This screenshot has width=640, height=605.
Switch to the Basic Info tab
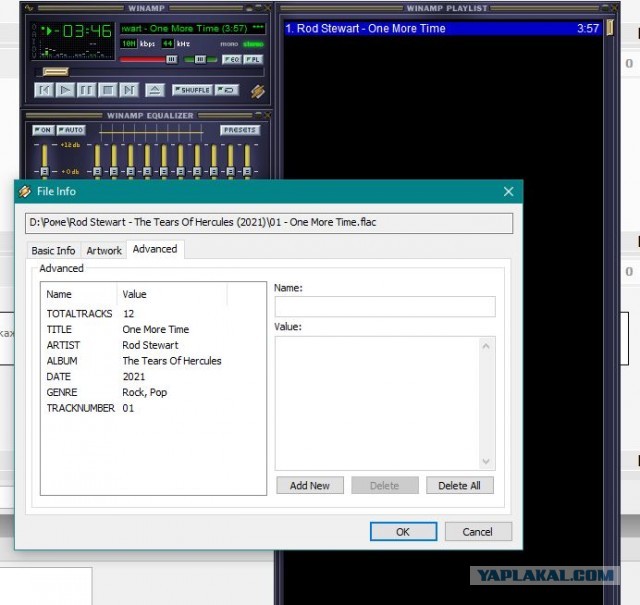pyautogui.click(x=53, y=251)
